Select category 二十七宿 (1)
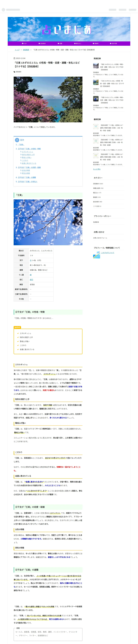 coord(97,206)
